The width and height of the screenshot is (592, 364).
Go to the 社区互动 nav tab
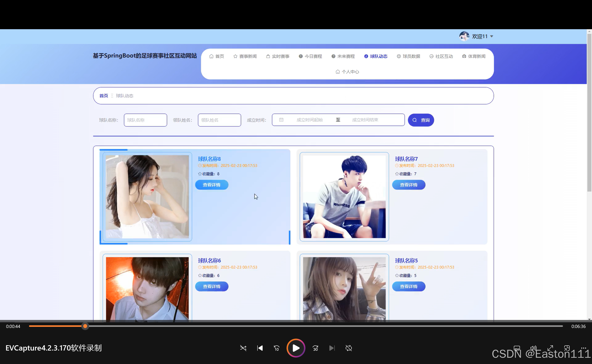click(441, 56)
